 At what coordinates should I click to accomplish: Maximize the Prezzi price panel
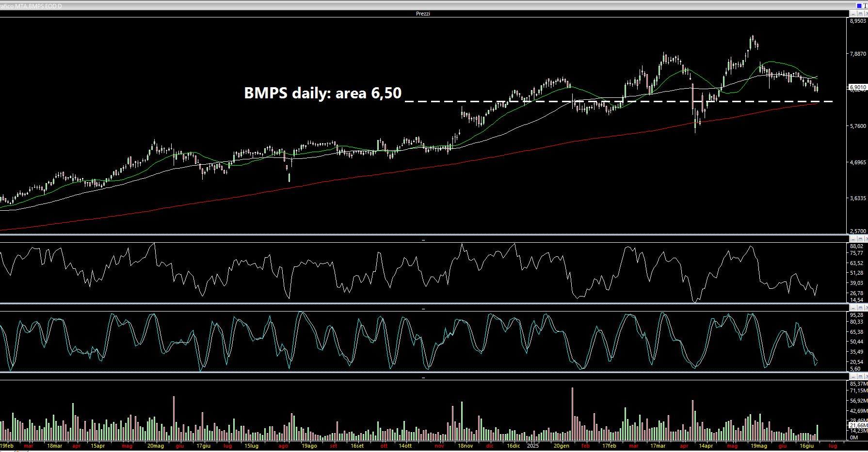coord(861,13)
